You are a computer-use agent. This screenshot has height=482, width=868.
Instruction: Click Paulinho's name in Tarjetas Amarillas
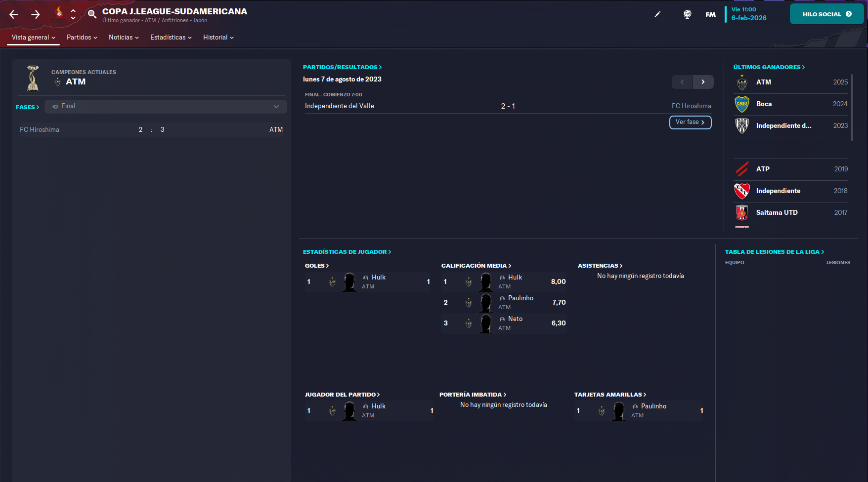[653, 406]
